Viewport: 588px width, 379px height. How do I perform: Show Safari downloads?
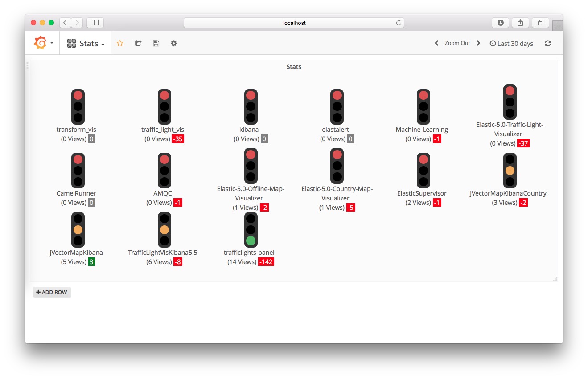coord(501,23)
